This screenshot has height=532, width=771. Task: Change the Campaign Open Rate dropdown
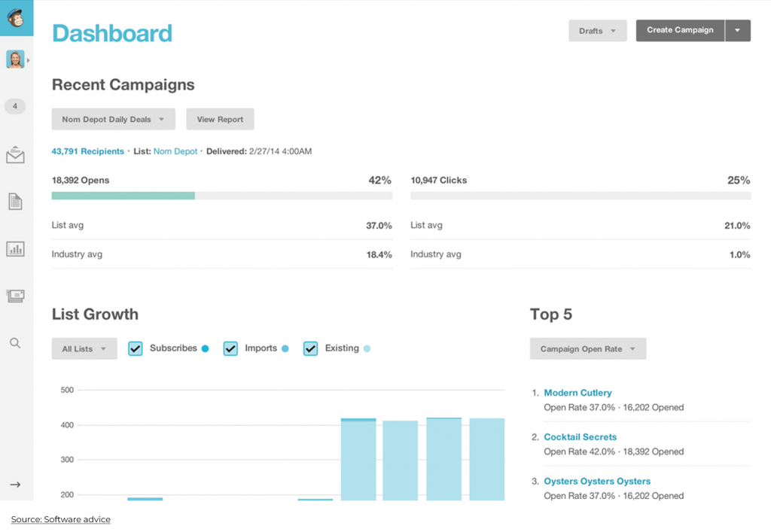coord(587,348)
